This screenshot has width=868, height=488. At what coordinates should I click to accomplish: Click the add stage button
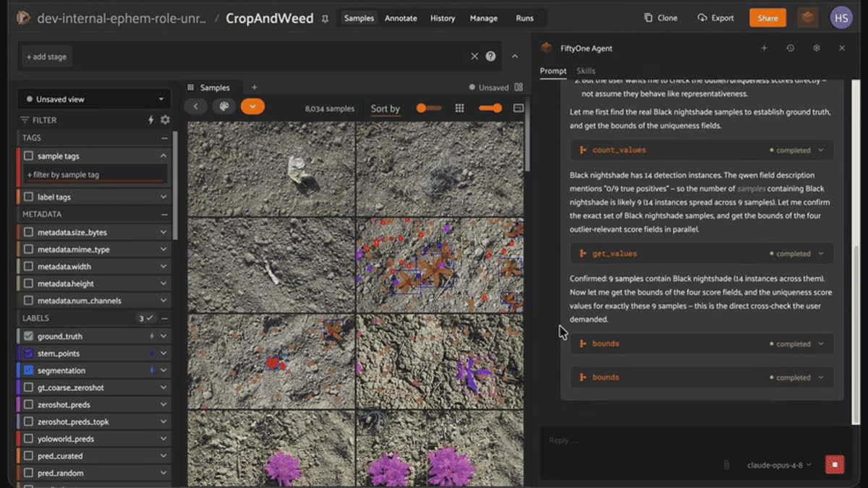click(46, 57)
